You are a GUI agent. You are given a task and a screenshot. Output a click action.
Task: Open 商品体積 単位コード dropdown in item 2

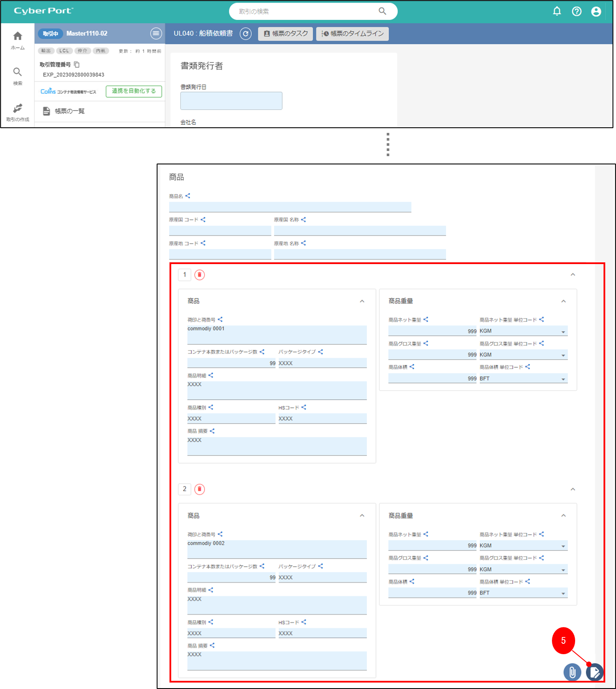pos(563,594)
